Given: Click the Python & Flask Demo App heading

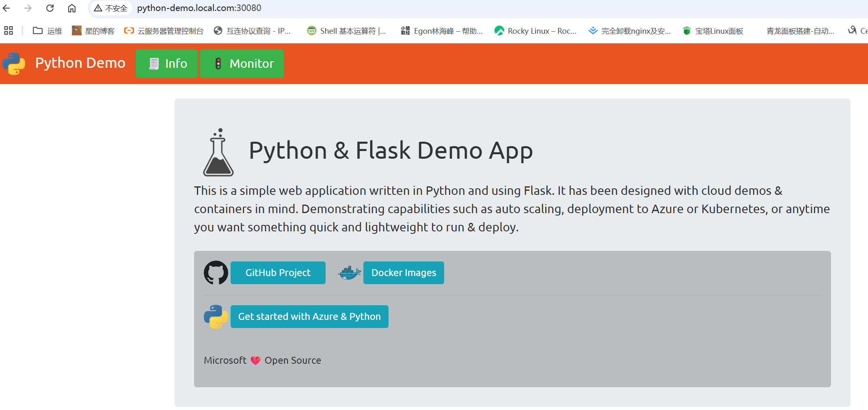Looking at the screenshot, I should click(x=391, y=151).
